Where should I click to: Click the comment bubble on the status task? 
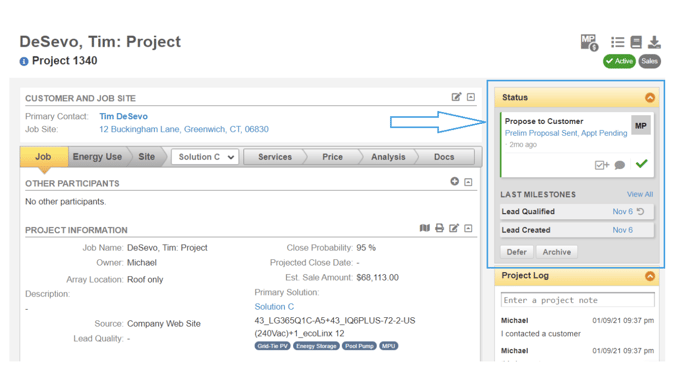[620, 165]
